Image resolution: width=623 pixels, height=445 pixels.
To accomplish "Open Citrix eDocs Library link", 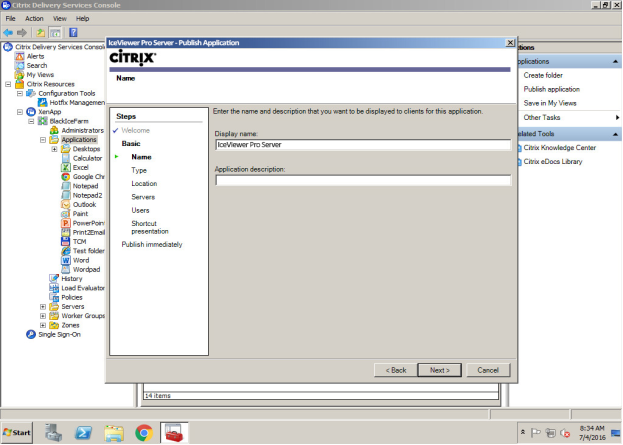I will 553,162.
